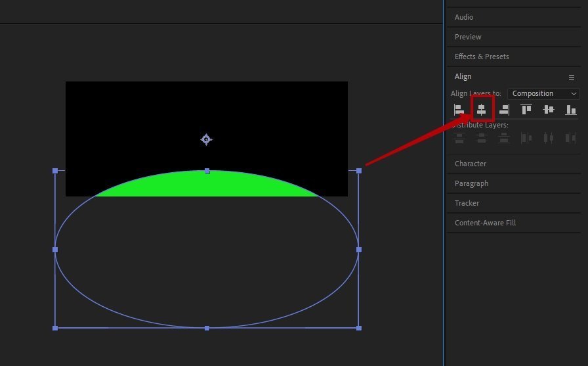The width and height of the screenshot is (588, 366).
Task: Click the Align panel title
Action: [x=463, y=77]
